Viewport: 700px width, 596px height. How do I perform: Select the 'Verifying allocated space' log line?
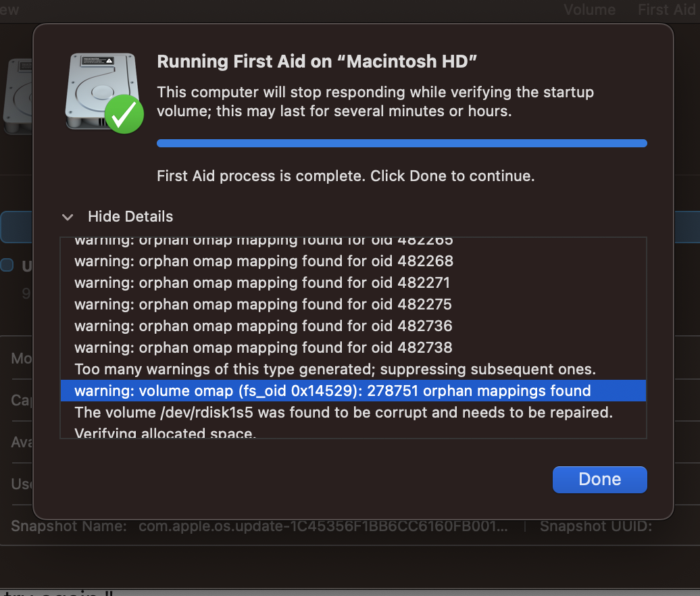click(x=165, y=433)
